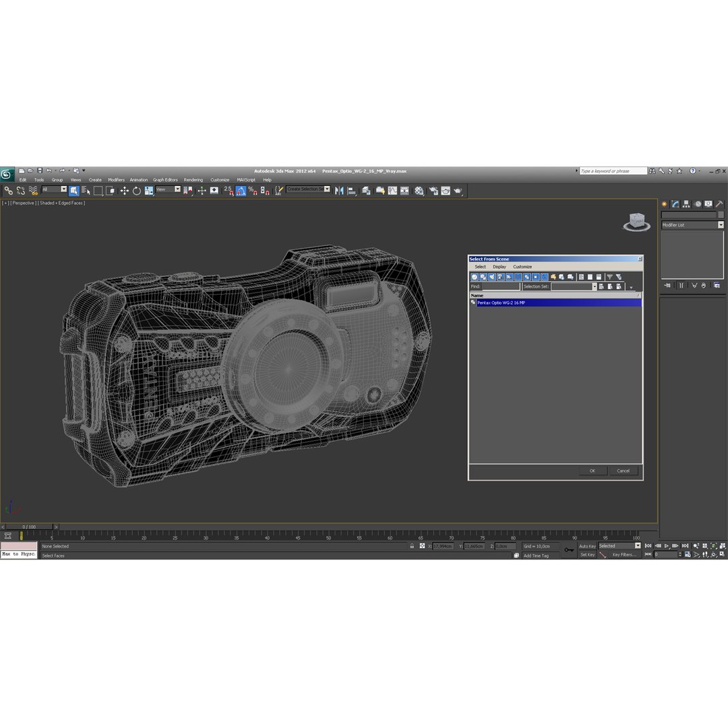Open the key mode 'Selected' dropdown
728x728 pixels.
tap(619, 546)
